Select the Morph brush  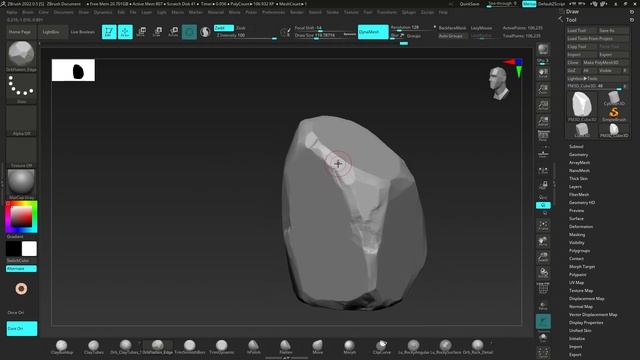349,347
